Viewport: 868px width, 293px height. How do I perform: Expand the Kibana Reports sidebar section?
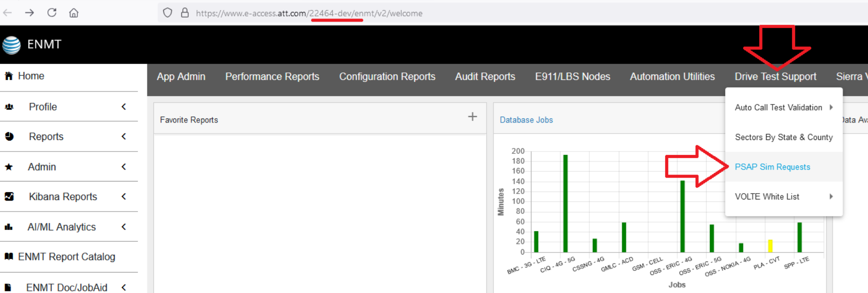click(x=123, y=196)
